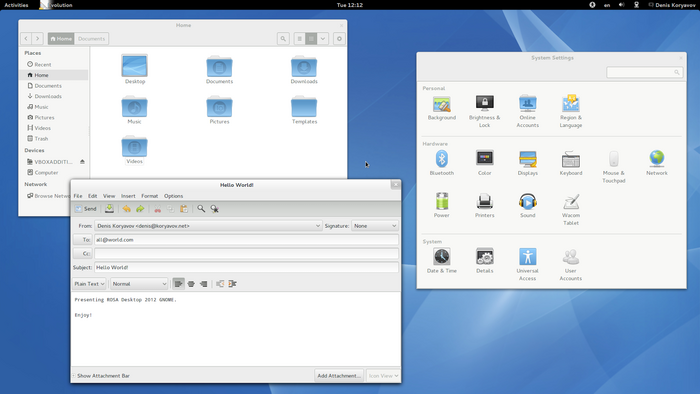Open Displays settings
Image resolution: width=700 pixels, height=394 pixels.
528,163
